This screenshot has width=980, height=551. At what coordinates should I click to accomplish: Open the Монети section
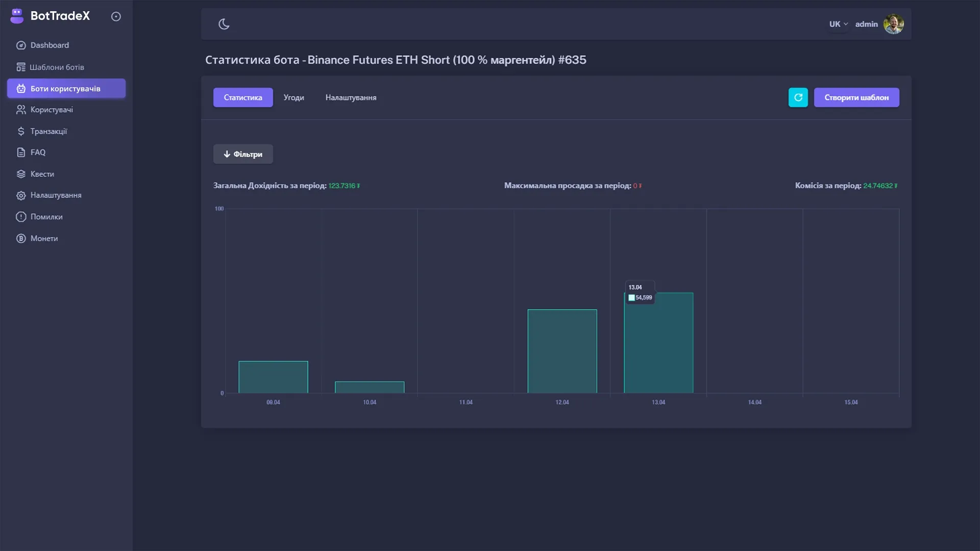point(44,238)
